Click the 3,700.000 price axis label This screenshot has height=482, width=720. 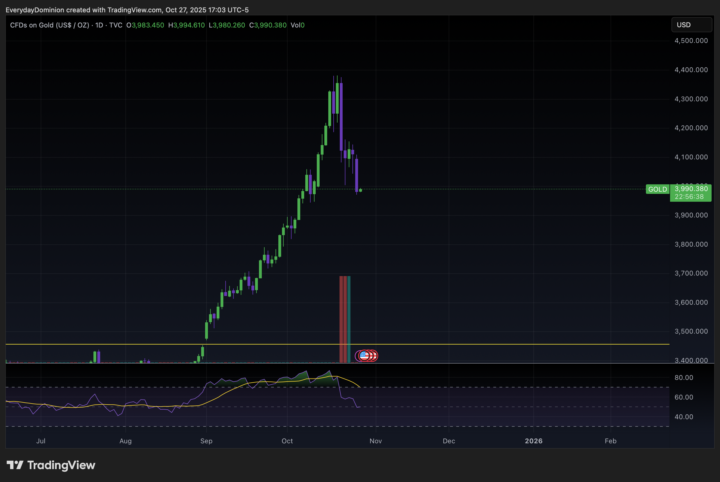point(691,273)
